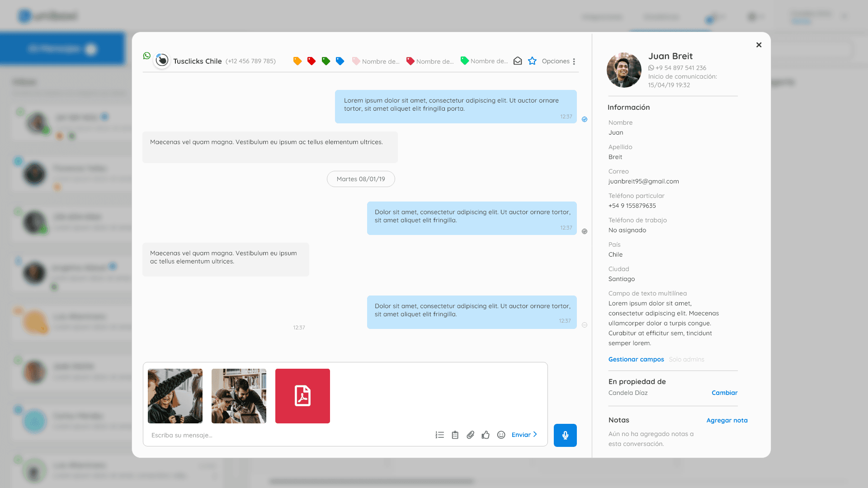Screen dimensions: 868x488
Task: Click the open envelope mark-as-read icon
Action: point(518,61)
